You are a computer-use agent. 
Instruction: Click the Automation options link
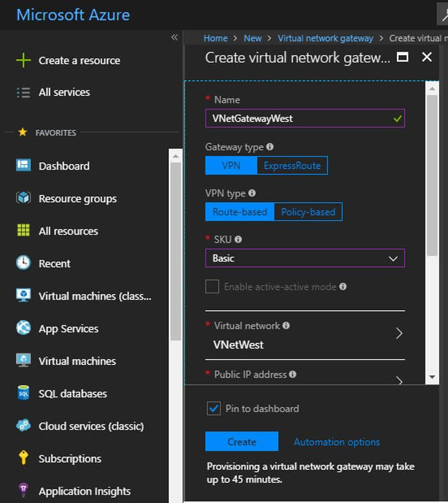click(337, 442)
